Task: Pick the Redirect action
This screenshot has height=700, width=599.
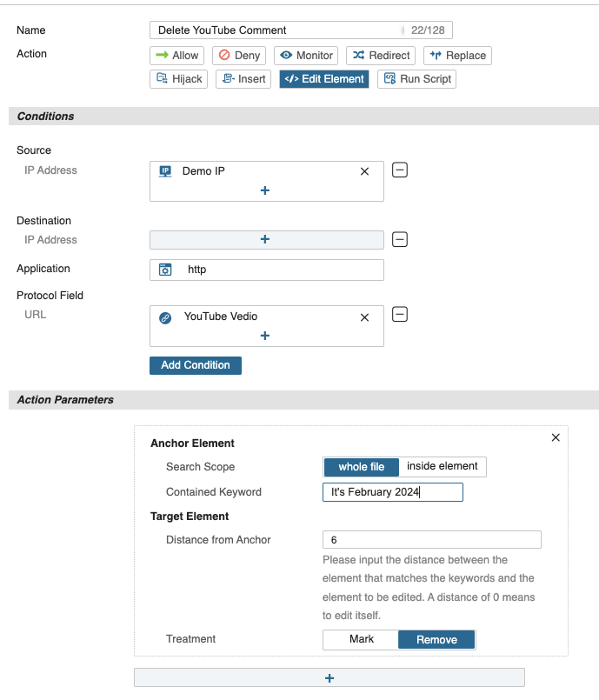Action: click(380, 56)
